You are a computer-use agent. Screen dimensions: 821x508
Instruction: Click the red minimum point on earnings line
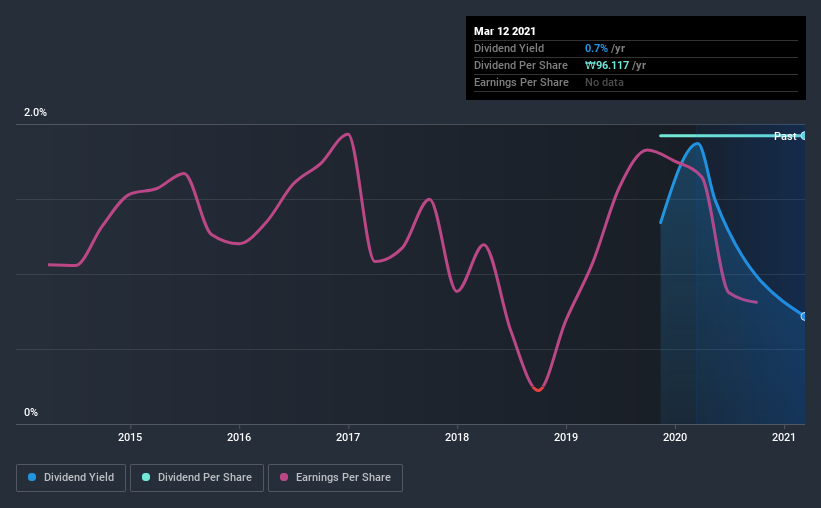pyautogui.click(x=538, y=389)
